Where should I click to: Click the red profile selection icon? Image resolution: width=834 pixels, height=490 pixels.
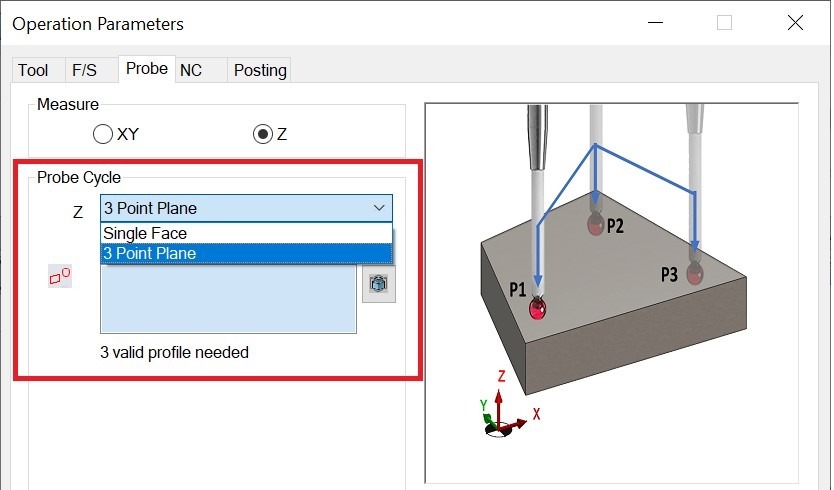tap(60, 276)
